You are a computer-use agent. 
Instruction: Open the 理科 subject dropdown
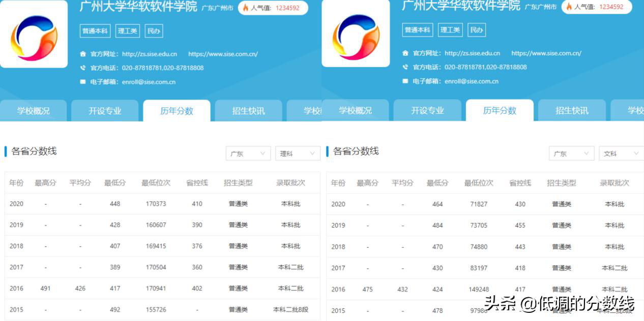298,153
